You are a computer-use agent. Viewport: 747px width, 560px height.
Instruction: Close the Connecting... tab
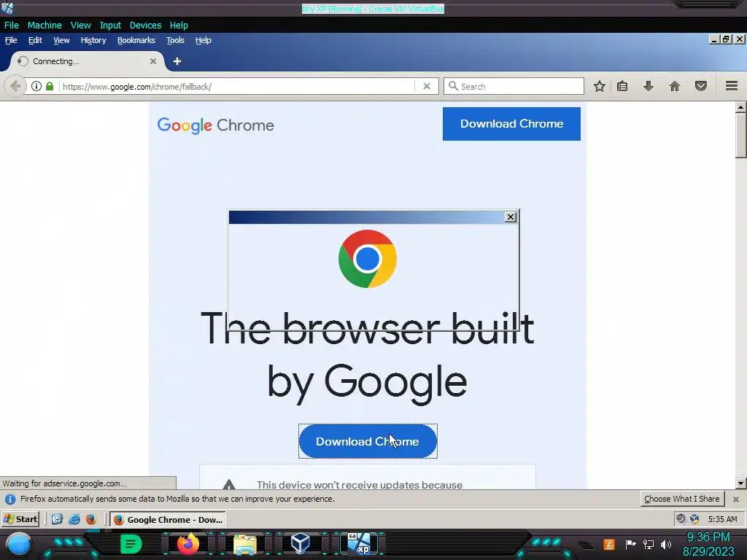(x=153, y=61)
